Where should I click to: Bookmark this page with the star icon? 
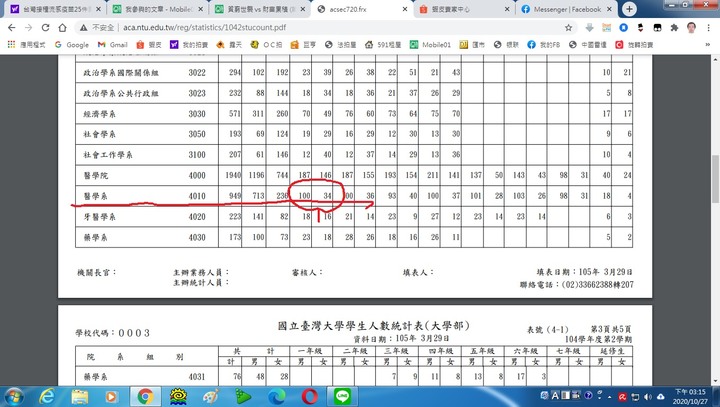tap(568, 28)
